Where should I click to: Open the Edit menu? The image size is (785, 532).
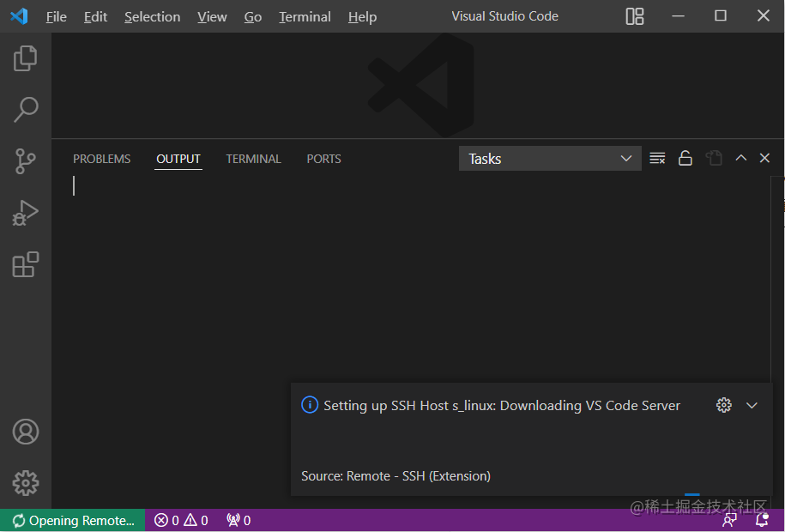pyautogui.click(x=95, y=16)
